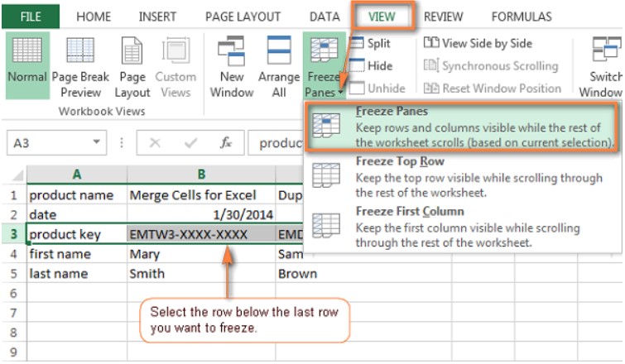625x364 pixels.
Task: Select column A header
Action: coord(77,174)
